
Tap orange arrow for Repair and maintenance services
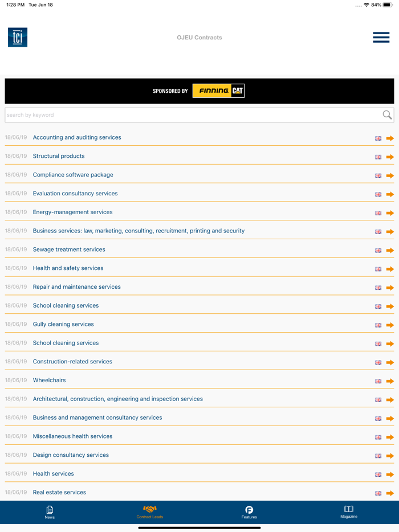pyautogui.click(x=390, y=288)
